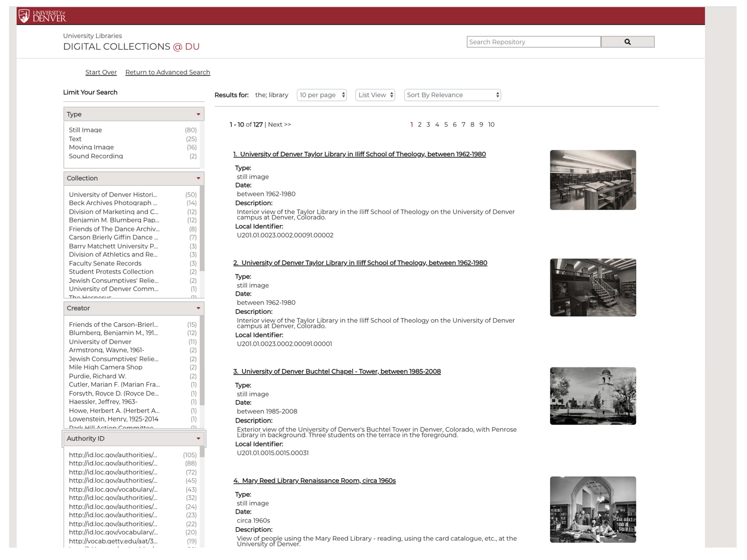Open Buchtel Chapel Tower thumbnail image

point(593,396)
